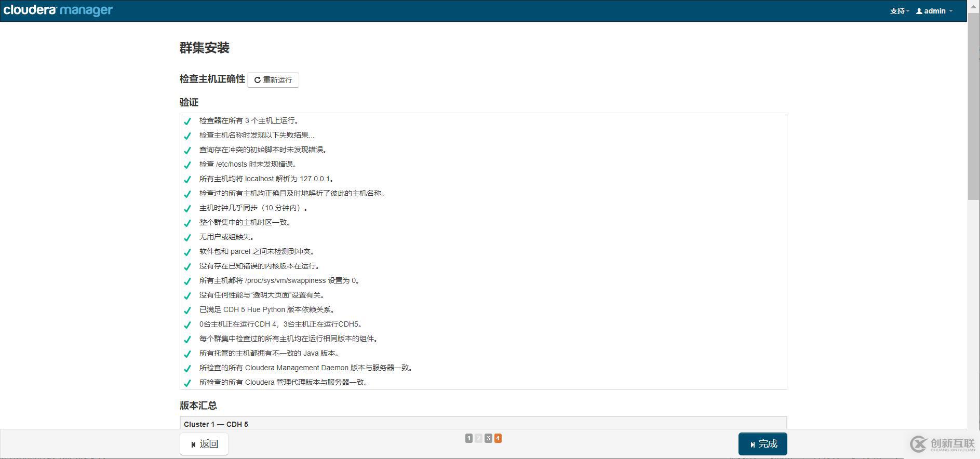Screen dimensions: 980x459
Task: Click checkmark beside Cloudera 管理代理版本 line
Action: (x=187, y=383)
